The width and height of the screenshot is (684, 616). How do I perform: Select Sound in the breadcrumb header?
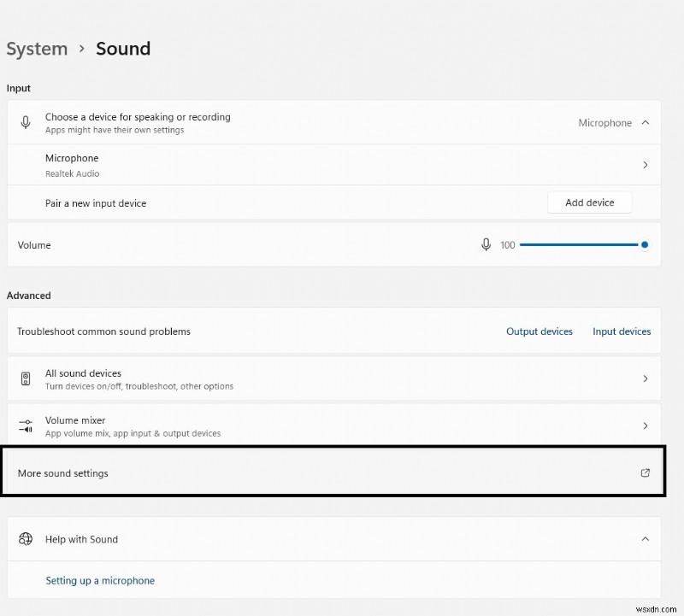click(x=123, y=49)
